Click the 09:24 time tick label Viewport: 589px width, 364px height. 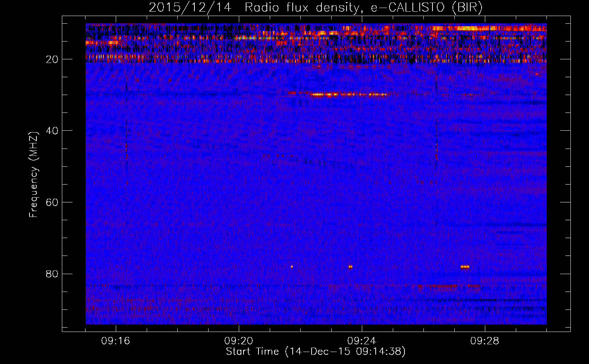click(x=362, y=341)
